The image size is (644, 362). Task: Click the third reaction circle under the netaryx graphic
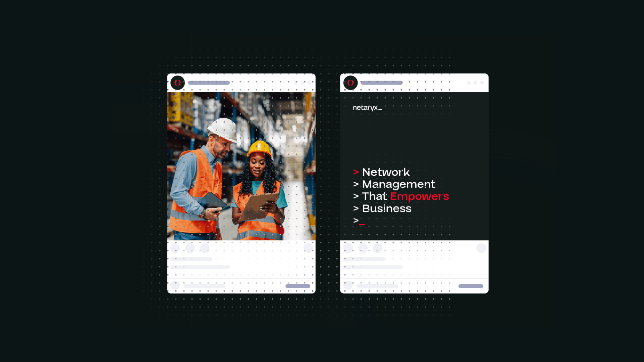[378, 248]
